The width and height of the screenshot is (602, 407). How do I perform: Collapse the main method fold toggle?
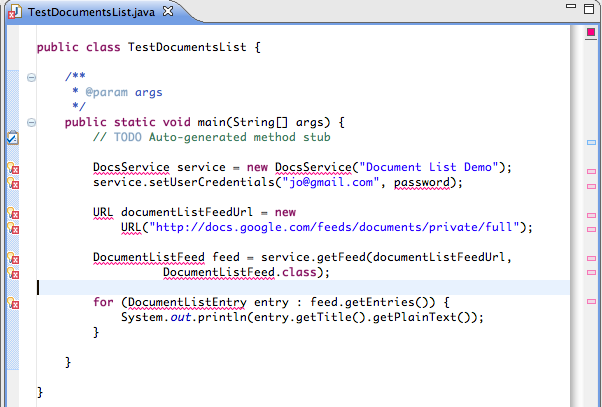coord(32,122)
